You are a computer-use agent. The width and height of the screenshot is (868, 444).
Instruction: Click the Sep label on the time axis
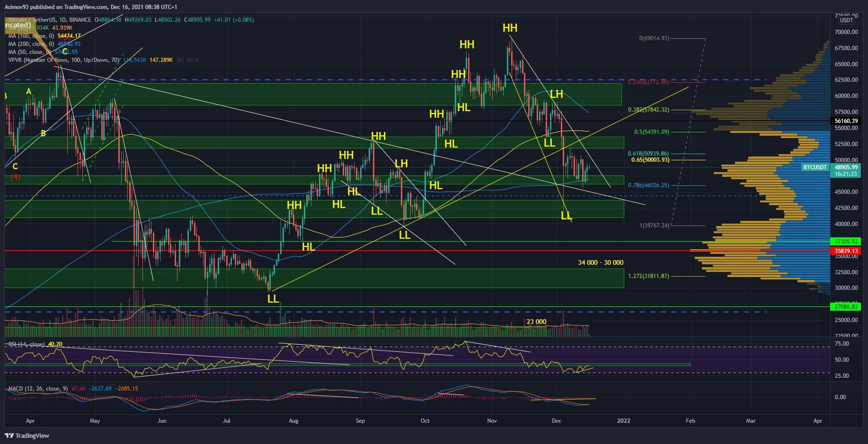[360, 421]
